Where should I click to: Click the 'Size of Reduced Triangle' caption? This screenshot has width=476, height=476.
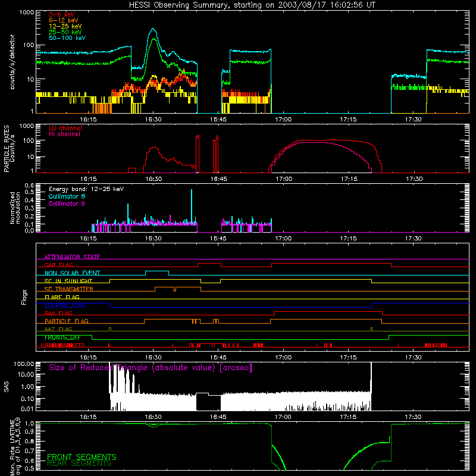(151, 368)
